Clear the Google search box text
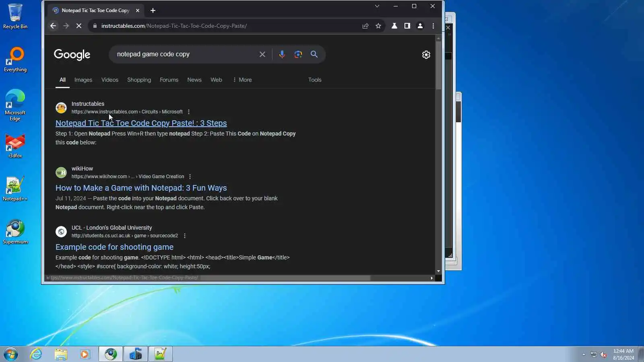The height and width of the screenshot is (362, 644). (262, 54)
